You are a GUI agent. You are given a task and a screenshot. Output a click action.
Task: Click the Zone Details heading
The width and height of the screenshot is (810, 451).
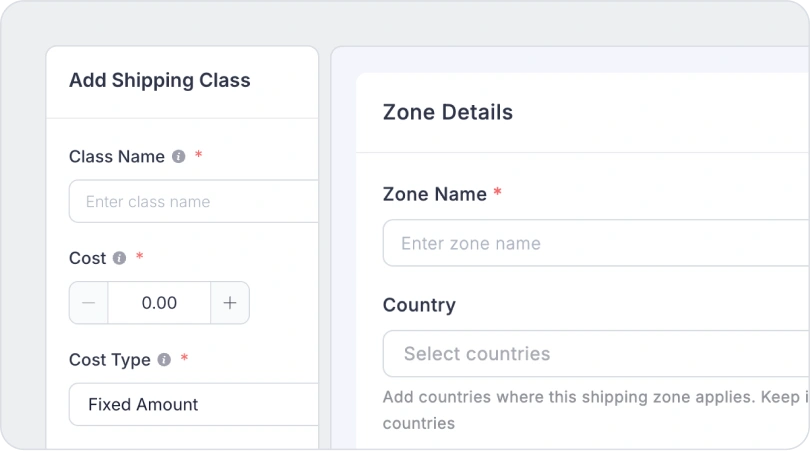point(448,112)
